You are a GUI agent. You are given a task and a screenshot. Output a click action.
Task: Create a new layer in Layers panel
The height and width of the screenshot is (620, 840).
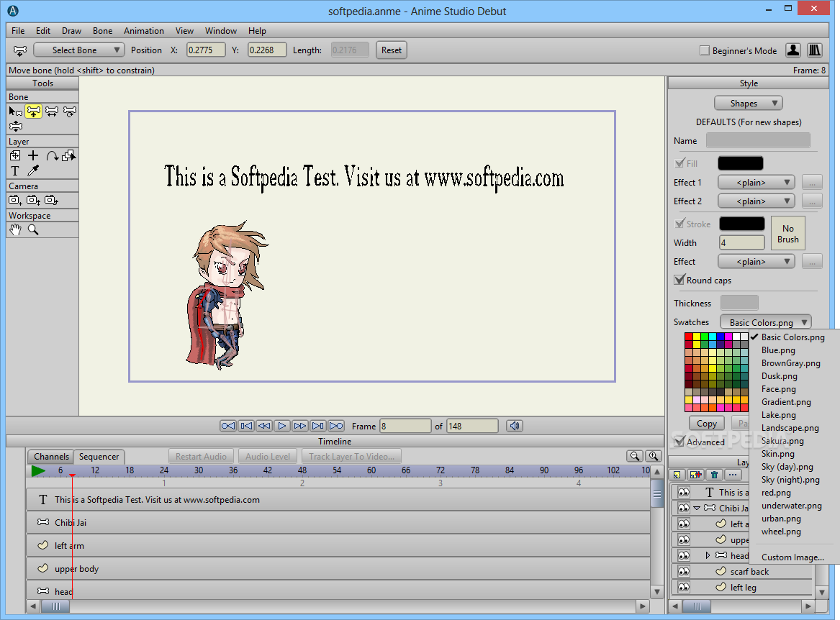coord(677,475)
